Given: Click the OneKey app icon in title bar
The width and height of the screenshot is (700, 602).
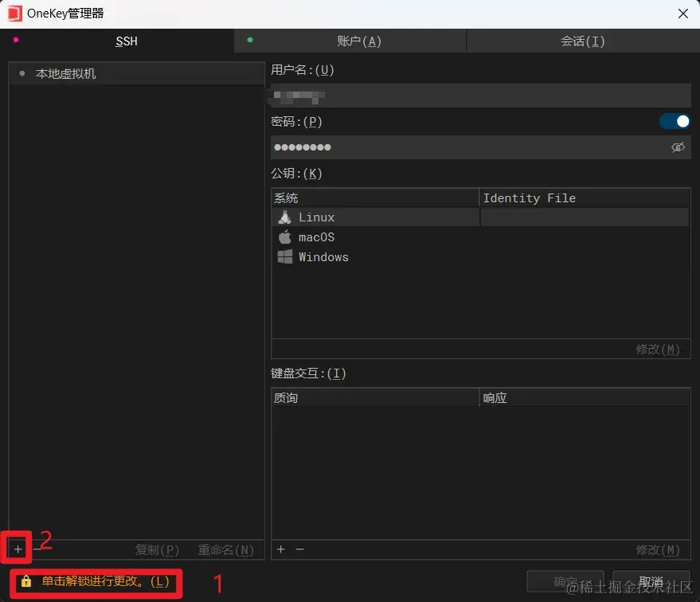Looking at the screenshot, I should (14, 14).
